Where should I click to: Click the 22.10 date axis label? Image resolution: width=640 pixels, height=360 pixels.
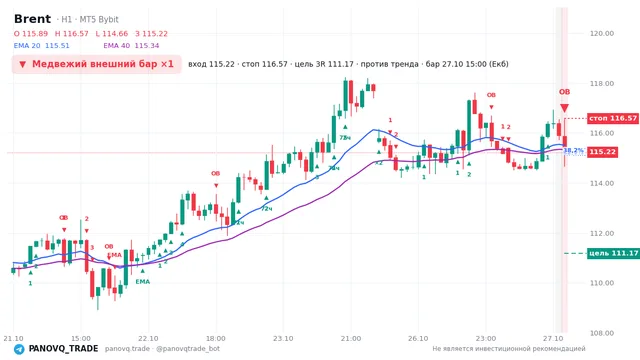coord(148,338)
